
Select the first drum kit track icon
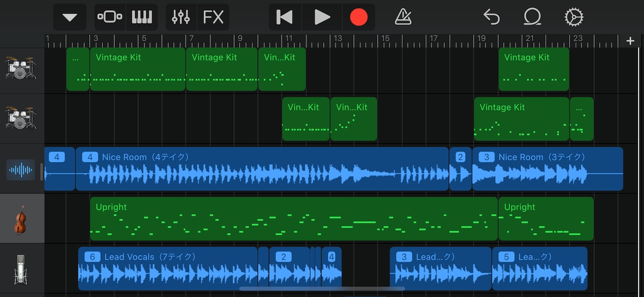click(x=21, y=69)
